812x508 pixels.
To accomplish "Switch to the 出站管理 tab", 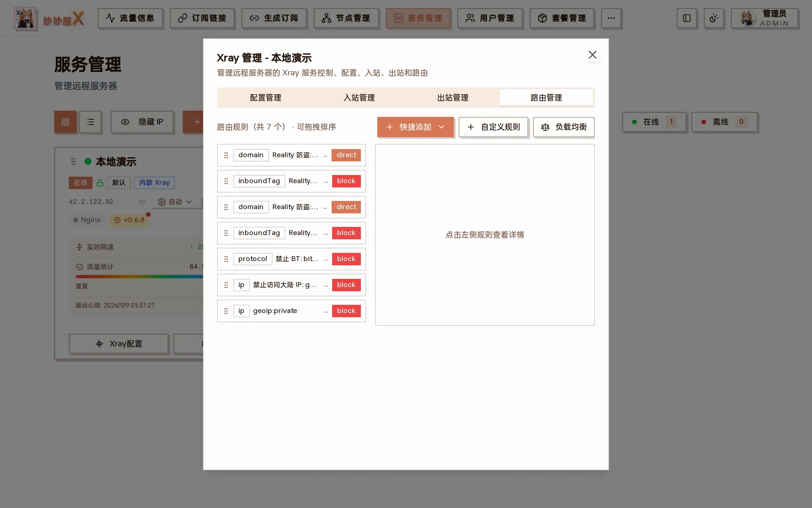I will point(453,98).
